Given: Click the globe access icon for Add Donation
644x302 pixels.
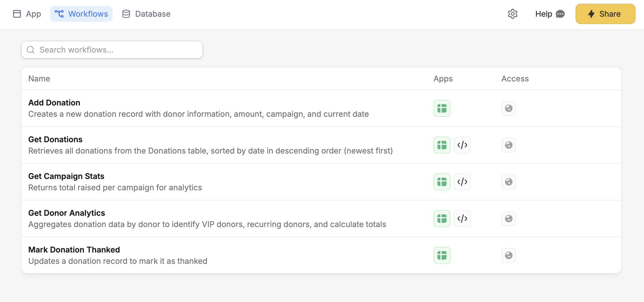Looking at the screenshot, I should (508, 108).
